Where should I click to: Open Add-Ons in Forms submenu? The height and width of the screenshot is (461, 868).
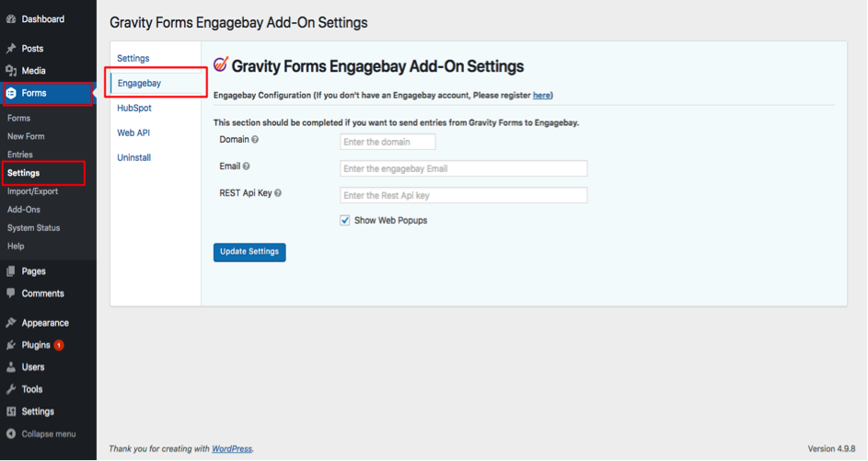click(24, 209)
